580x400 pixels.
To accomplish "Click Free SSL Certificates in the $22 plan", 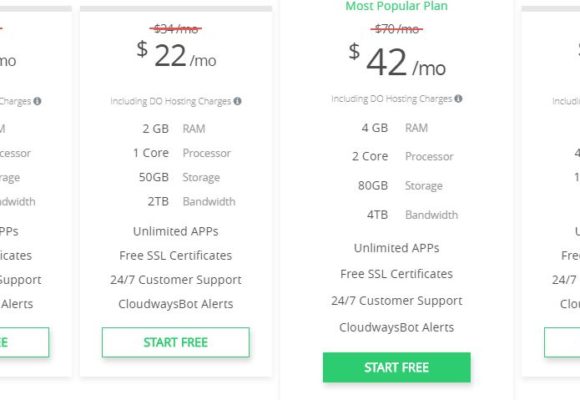I will (176, 256).
